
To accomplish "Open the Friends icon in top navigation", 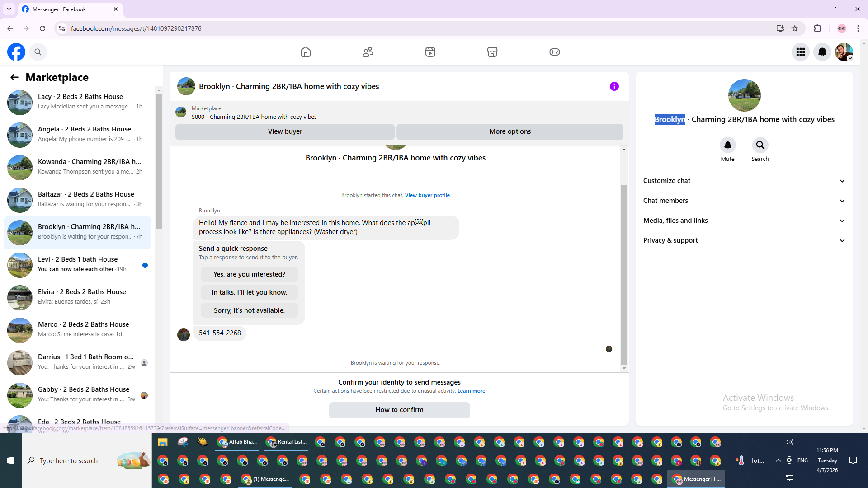I will pos(368,52).
